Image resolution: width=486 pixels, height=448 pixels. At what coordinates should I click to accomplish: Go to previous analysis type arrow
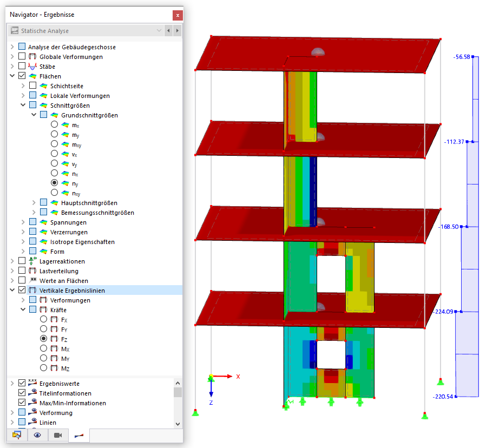[168, 30]
